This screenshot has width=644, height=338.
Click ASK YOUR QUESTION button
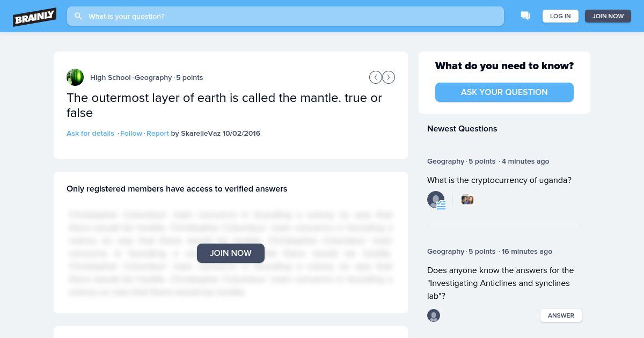pyautogui.click(x=504, y=92)
